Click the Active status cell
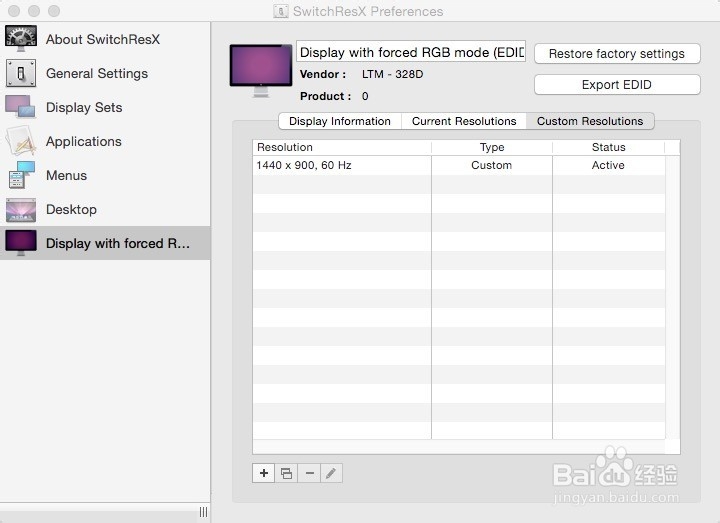 point(608,165)
